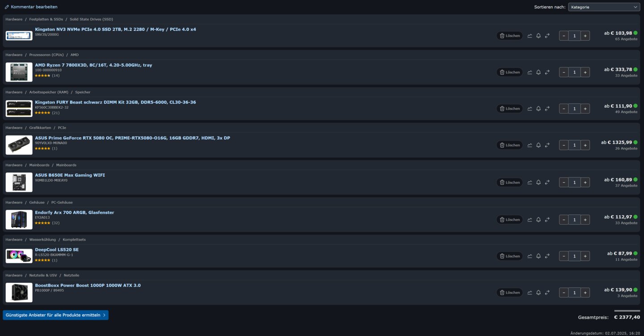Screen dimensions: 644x336
Task: Click swap arrows icon for Kingston FURY Beast RAM
Action: click(x=547, y=109)
